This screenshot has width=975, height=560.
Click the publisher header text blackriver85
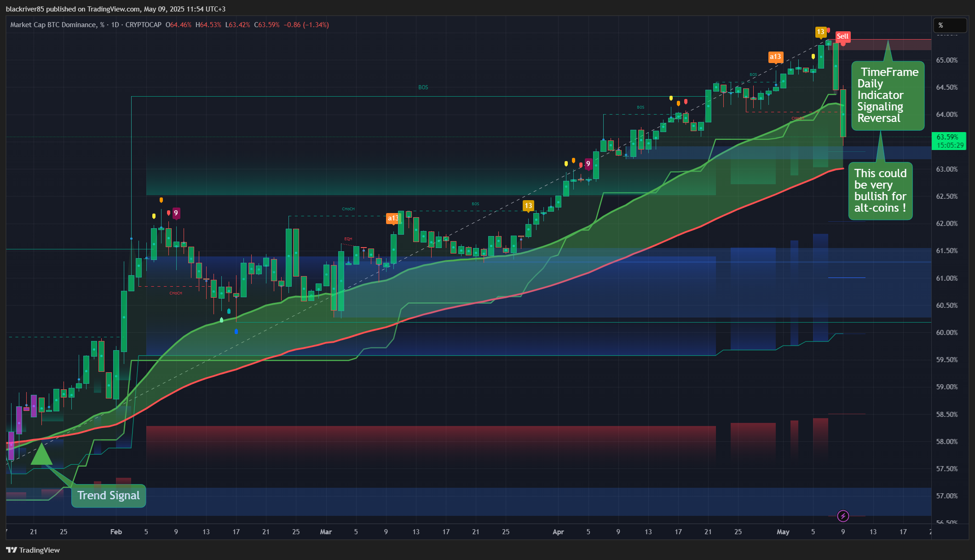click(25, 9)
